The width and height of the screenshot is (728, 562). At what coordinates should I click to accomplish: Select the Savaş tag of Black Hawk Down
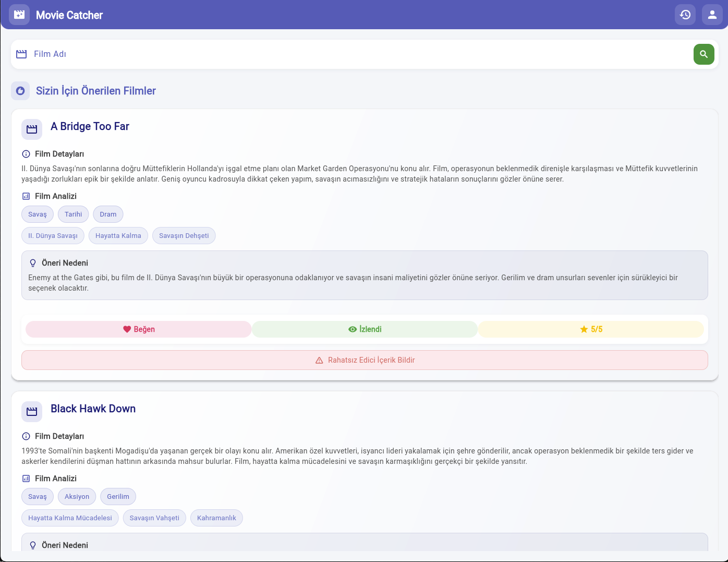point(38,497)
